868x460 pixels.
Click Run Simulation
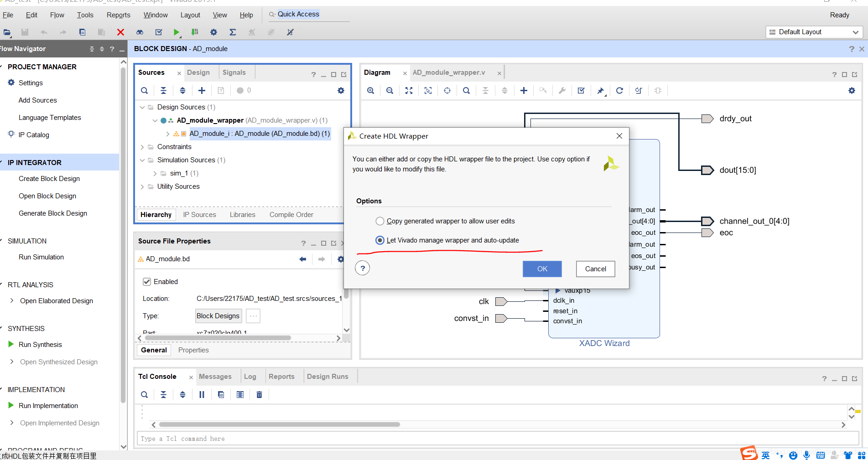pyautogui.click(x=41, y=257)
